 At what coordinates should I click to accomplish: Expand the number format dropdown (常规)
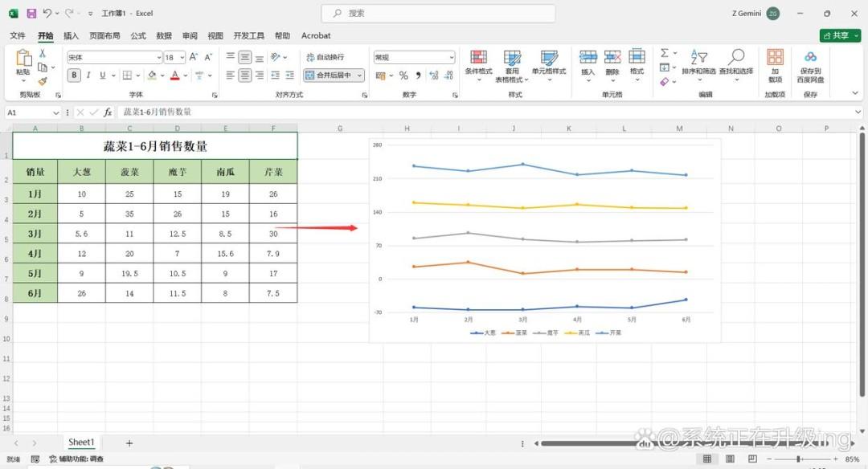(x=414, y=58)
